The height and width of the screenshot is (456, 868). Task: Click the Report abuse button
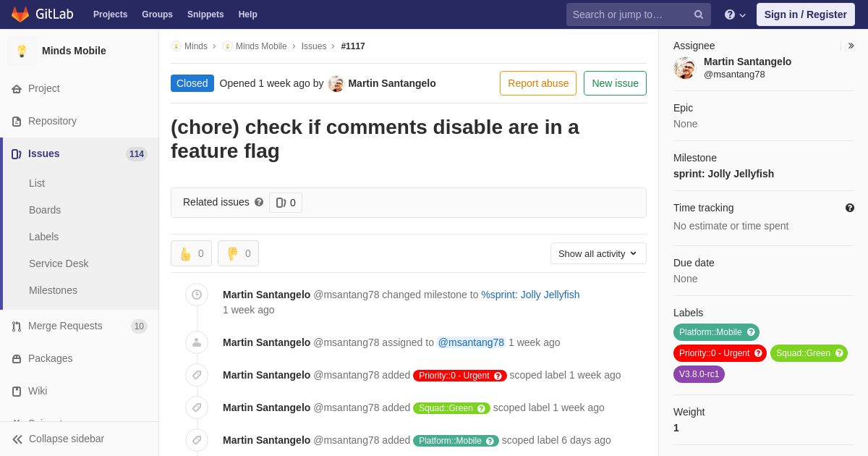tap(538, 83)
